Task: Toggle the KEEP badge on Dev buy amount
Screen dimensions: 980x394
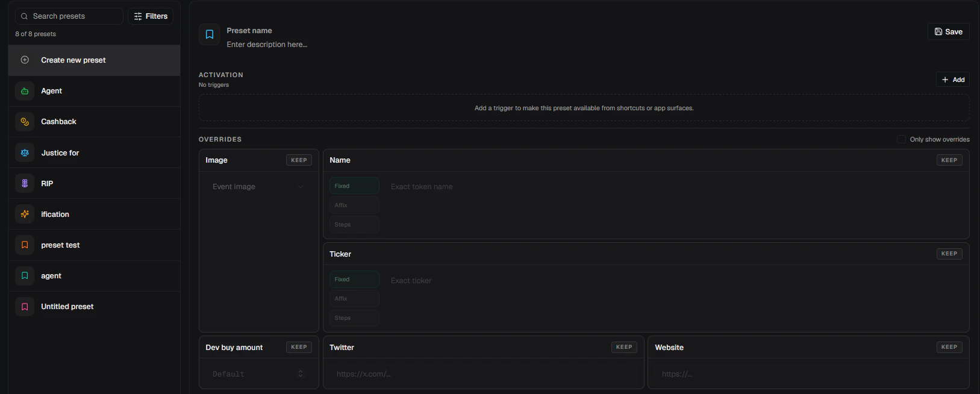Action: (299, 347)
